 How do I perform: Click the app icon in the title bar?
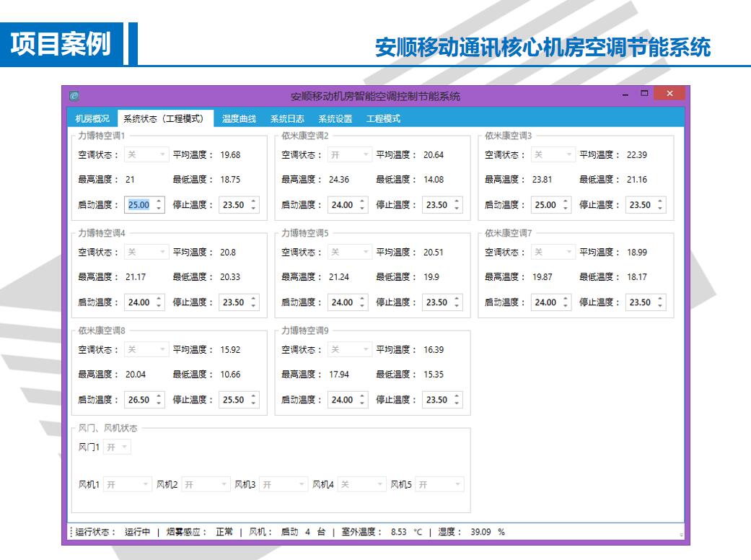[x=74, y=96]
